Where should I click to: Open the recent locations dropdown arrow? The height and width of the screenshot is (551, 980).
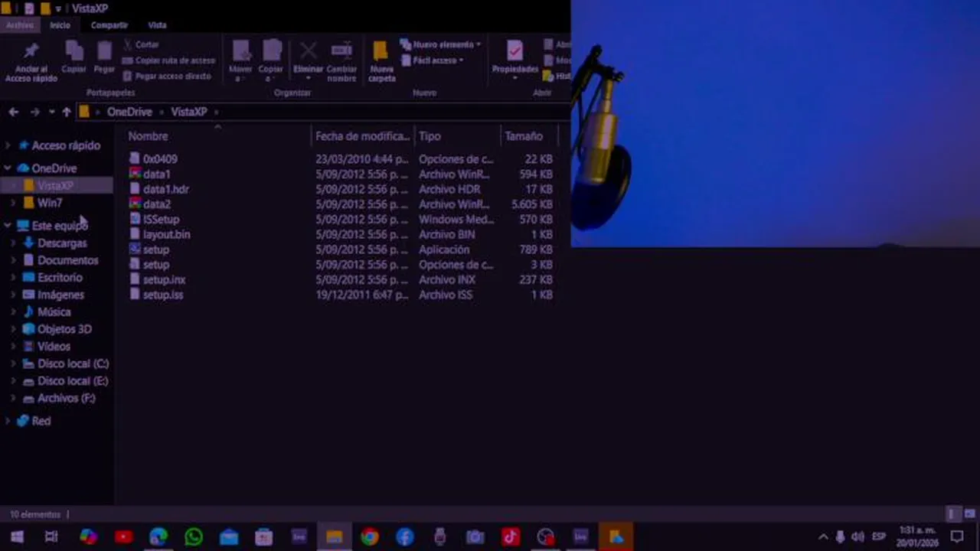51,112
